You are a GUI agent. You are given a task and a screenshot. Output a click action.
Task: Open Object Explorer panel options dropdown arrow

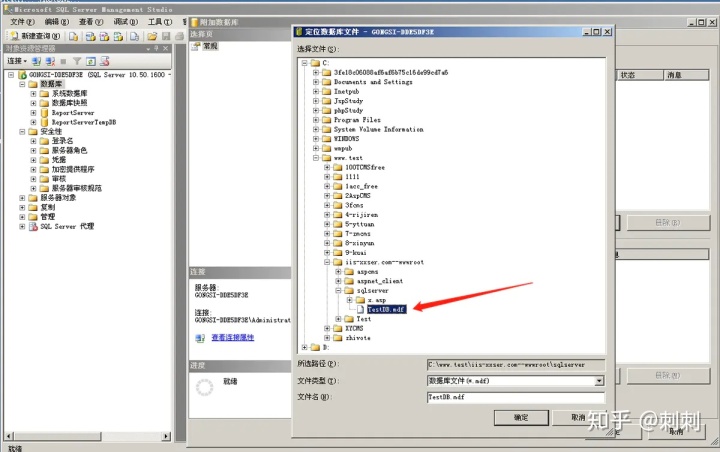tap(148, 48)
